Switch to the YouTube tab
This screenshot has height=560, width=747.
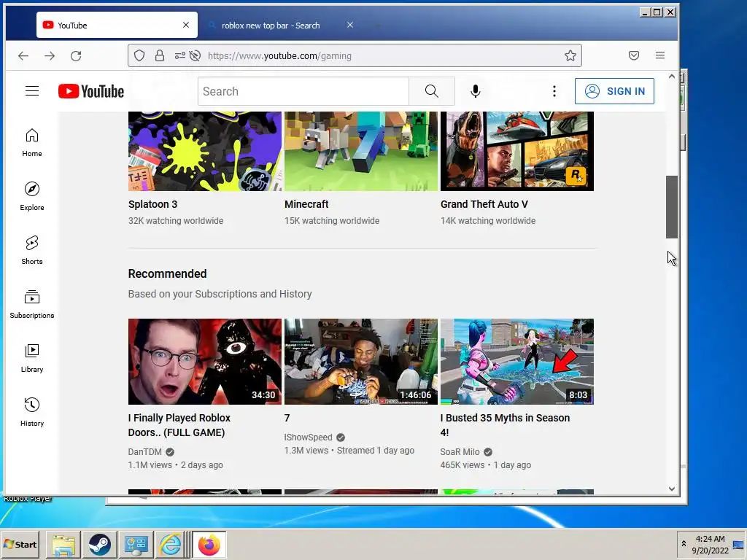(x=117, y=26)
